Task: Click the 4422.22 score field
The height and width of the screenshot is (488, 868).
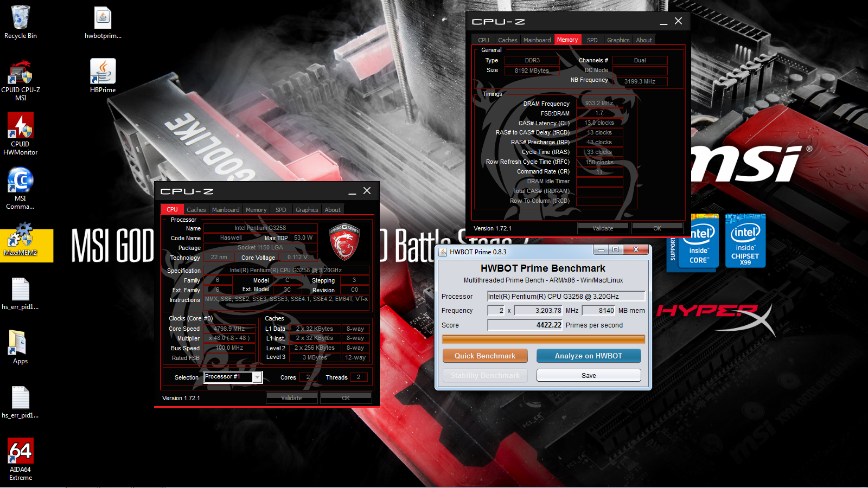Action: tap(525, 325)
